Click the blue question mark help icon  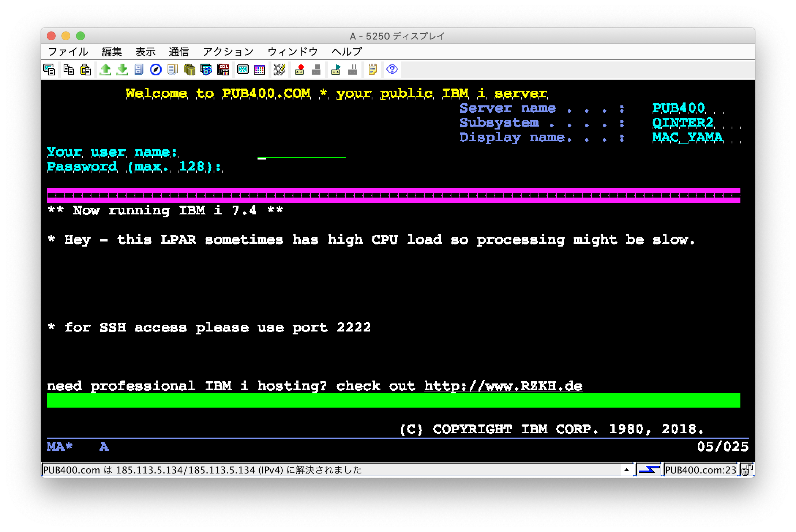(392, 70)
